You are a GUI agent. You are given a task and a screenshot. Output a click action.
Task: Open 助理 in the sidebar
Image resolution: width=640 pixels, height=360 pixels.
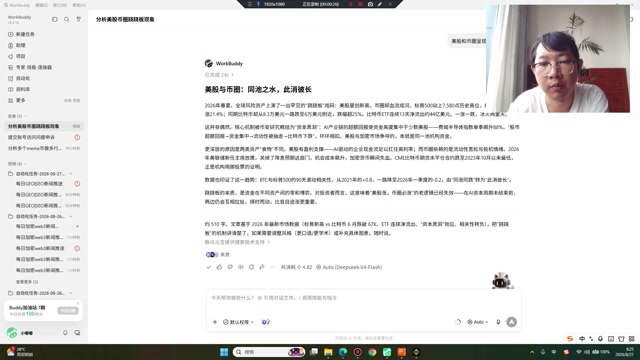(x=17, y=45)
